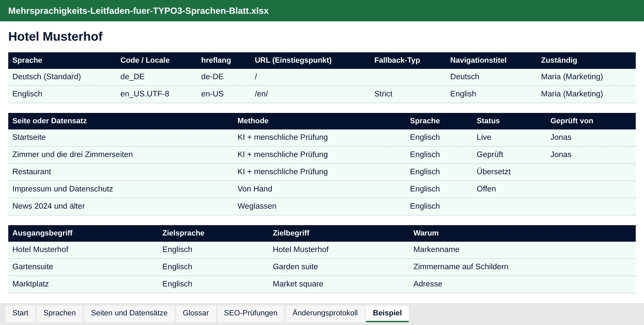Screen dimensions: 644x325
Task: Click the Hotel Musterhof heading
Action: [x=55, y=36]
